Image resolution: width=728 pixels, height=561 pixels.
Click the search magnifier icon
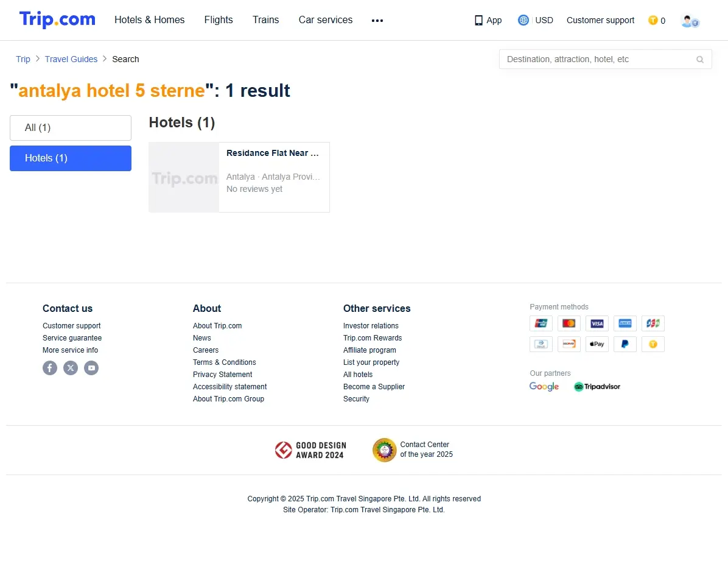point(699,60)
